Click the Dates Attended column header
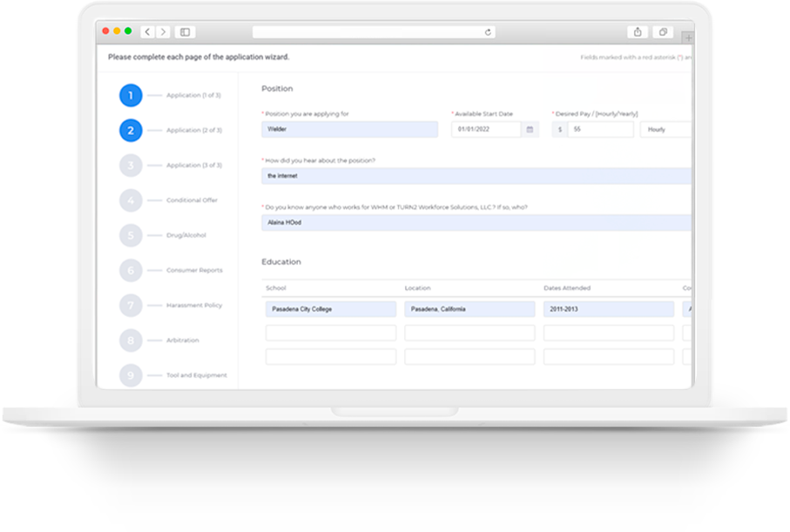 pos(567,288)
